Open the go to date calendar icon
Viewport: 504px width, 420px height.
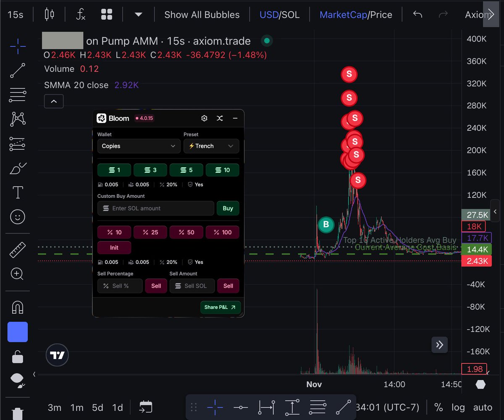click(146, 407)
